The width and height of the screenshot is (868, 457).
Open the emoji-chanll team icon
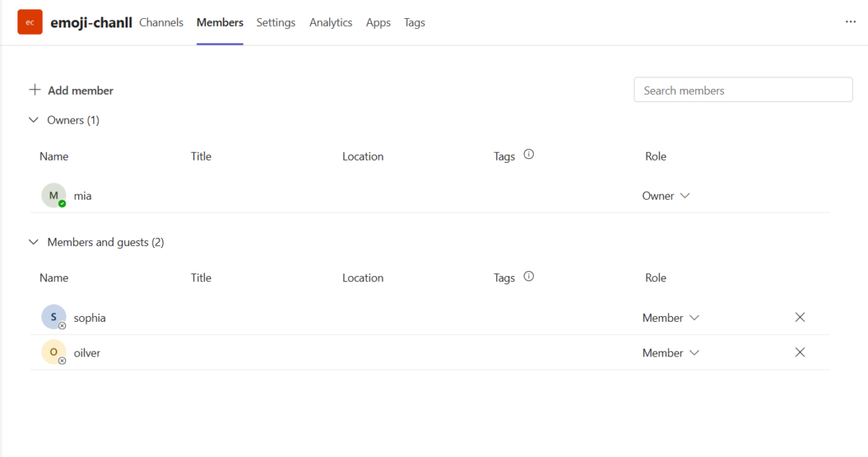(29, 22)
